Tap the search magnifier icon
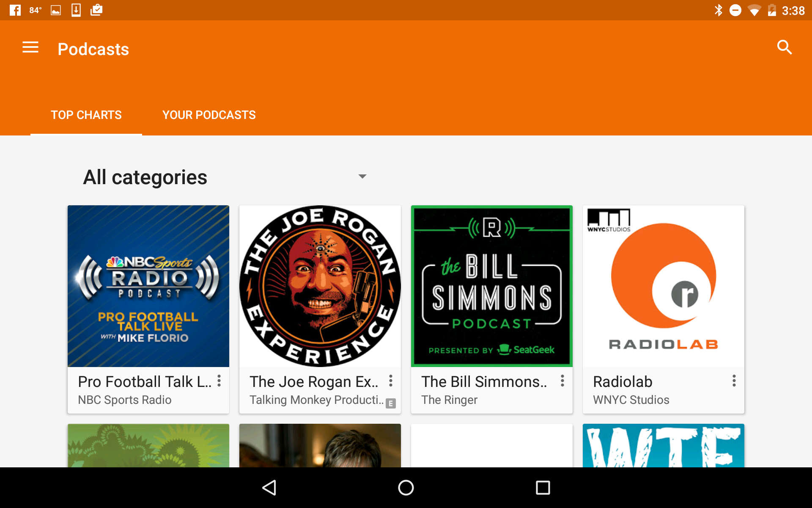Screen dimensions: 812x508 pyautogui.click(x=784, y=47)
